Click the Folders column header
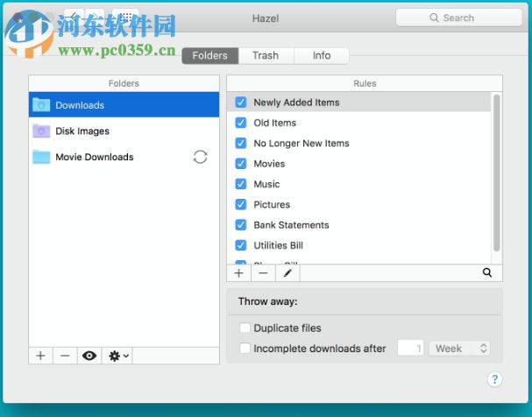The image size is (532, 417). click(x=124, y=83)
